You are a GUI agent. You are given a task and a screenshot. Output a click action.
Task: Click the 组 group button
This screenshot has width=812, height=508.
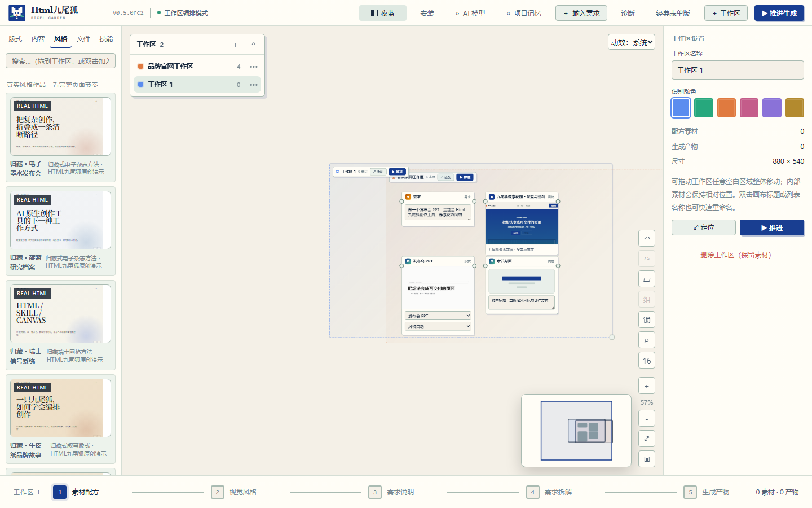pyautogui.click(x=647, y=300)
